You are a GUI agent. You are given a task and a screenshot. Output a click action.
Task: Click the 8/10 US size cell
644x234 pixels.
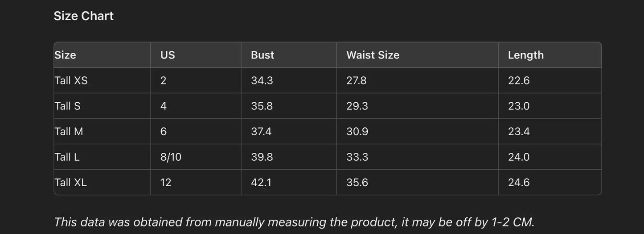[171, 157]
